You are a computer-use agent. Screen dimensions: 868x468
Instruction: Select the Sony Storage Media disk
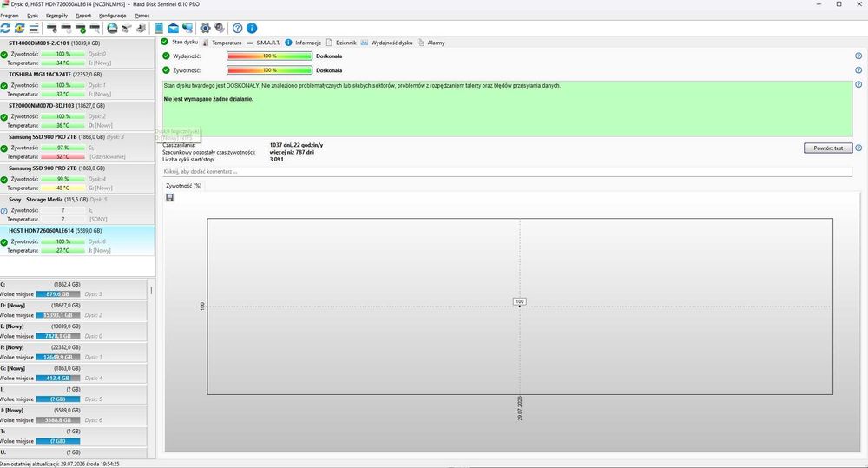pyautogui.click(x=77, y=209)
